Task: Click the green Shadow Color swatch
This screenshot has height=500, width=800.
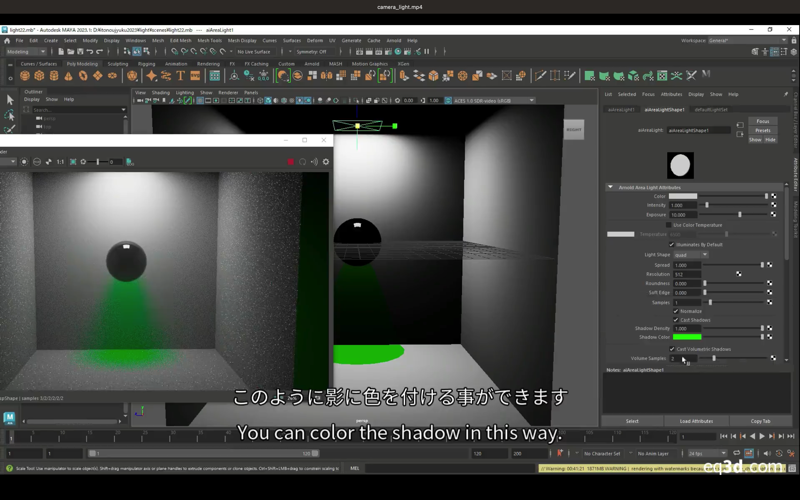Action: 687,337
